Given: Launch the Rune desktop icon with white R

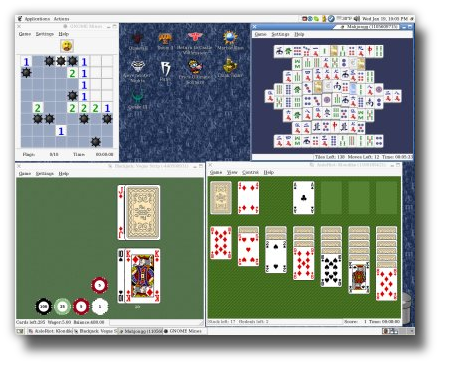Looking at the screenshot, I should tap(165, 71).
